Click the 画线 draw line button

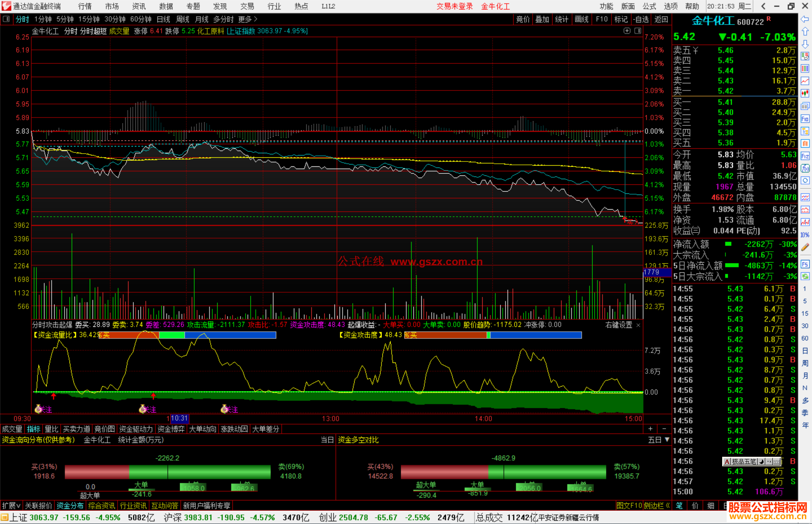point(582,19)
